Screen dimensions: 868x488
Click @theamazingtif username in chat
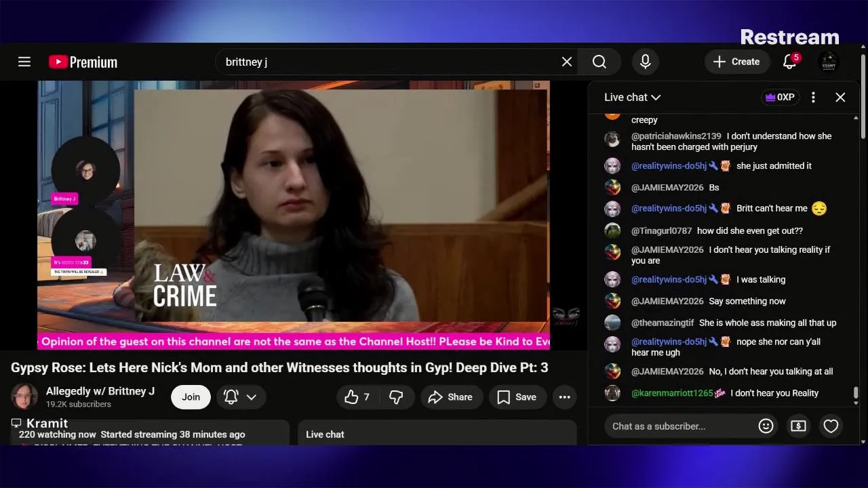[x=663, y=323]
